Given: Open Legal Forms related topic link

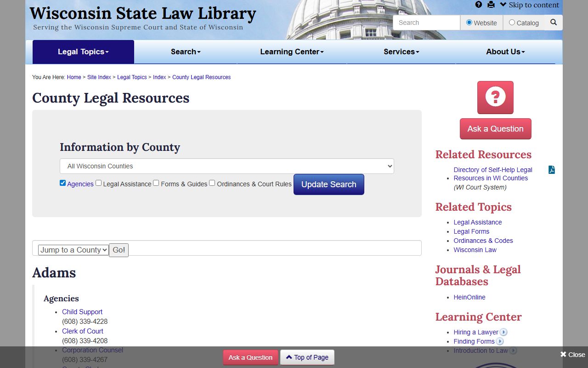Looking at the screenshot, I should 471,231.
